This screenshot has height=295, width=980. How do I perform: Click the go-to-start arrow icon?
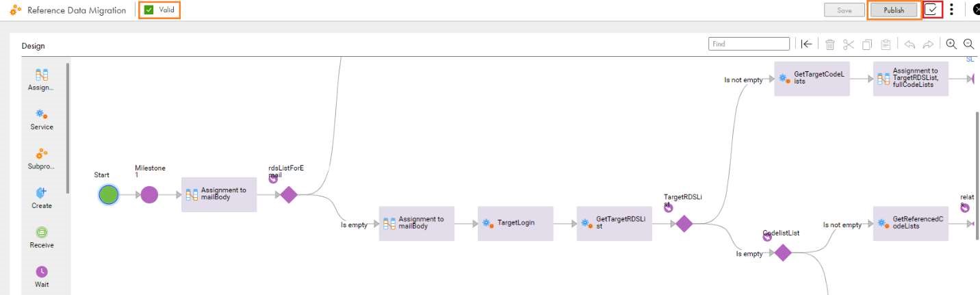point(807,44)
